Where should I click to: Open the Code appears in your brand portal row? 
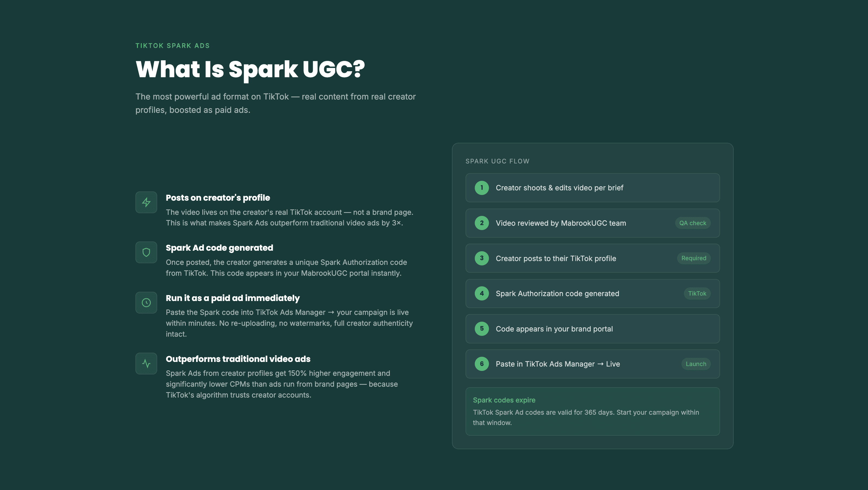pos(592,329)
